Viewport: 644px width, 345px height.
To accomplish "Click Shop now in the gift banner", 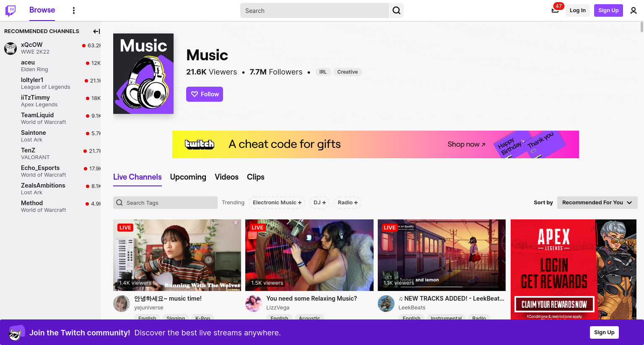I will pyautogui.click(x=466, y=144).
